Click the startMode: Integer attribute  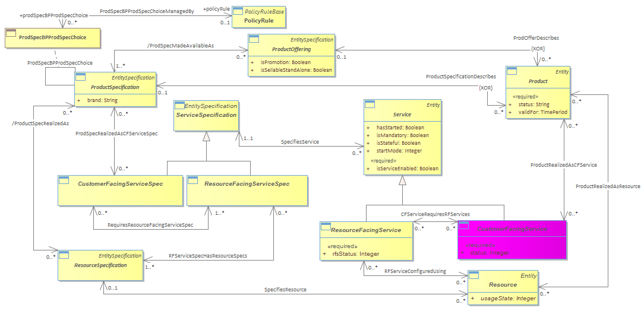coord(399,151)
